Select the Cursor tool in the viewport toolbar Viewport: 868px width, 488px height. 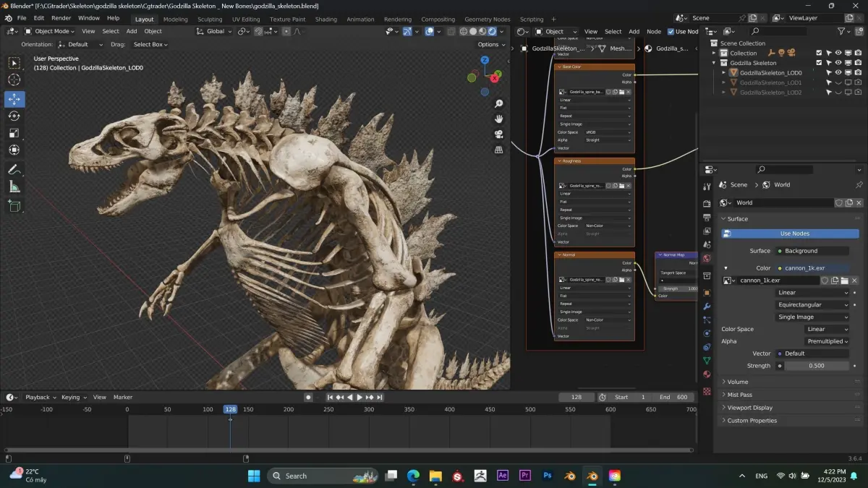[x=14, y=80]
